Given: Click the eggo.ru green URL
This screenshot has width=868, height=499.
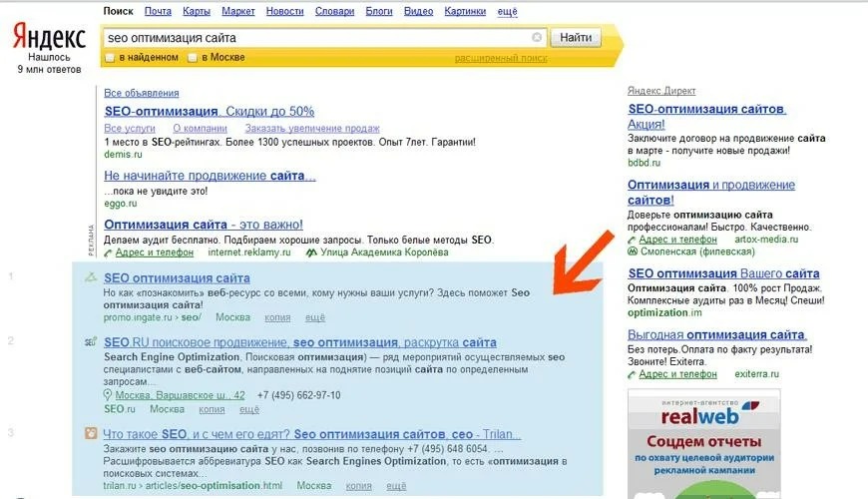Looking at the screenshot, I should (x=120, y=204).
